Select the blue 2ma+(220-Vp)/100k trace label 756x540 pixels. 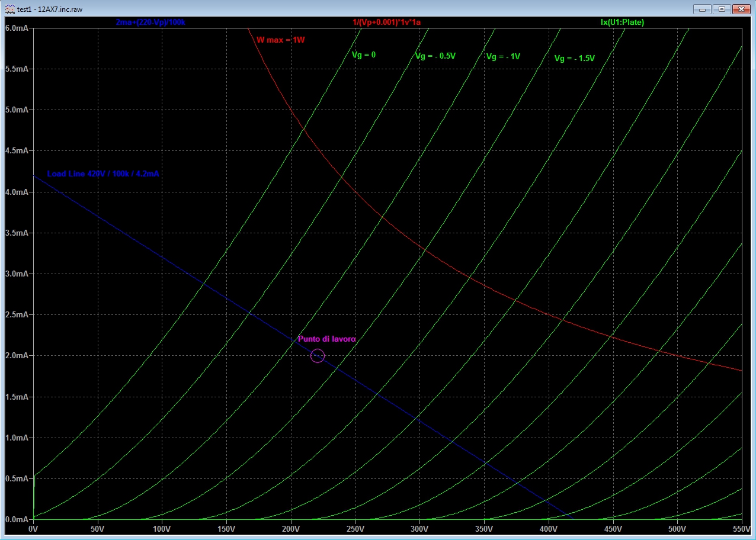point(155,22)
